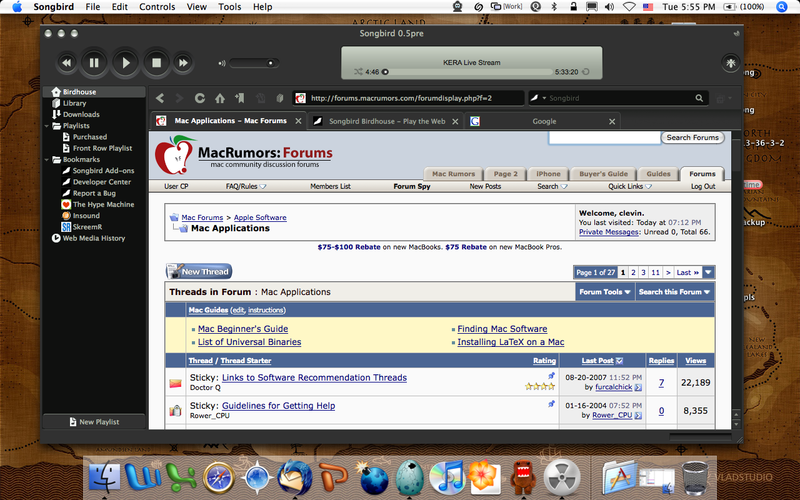800x500 pixels.
Task: Mute via the speaker volume icon
Action: 222,63
